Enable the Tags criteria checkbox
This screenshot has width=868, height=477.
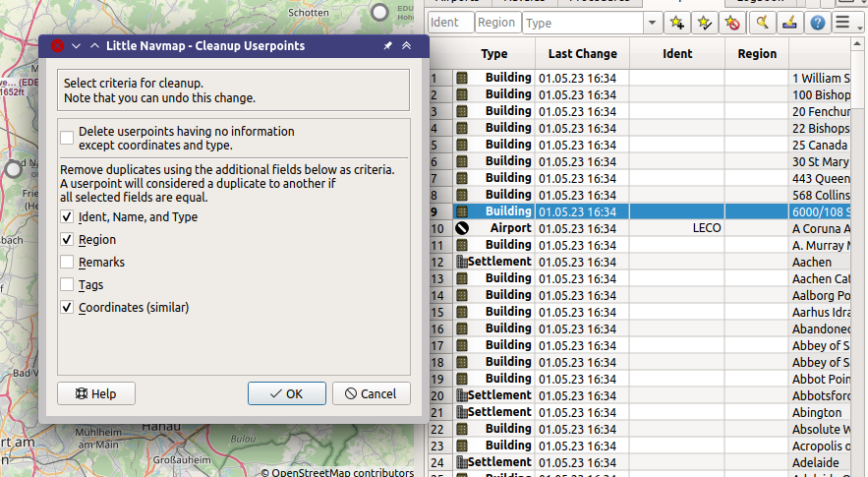(67, 285)
